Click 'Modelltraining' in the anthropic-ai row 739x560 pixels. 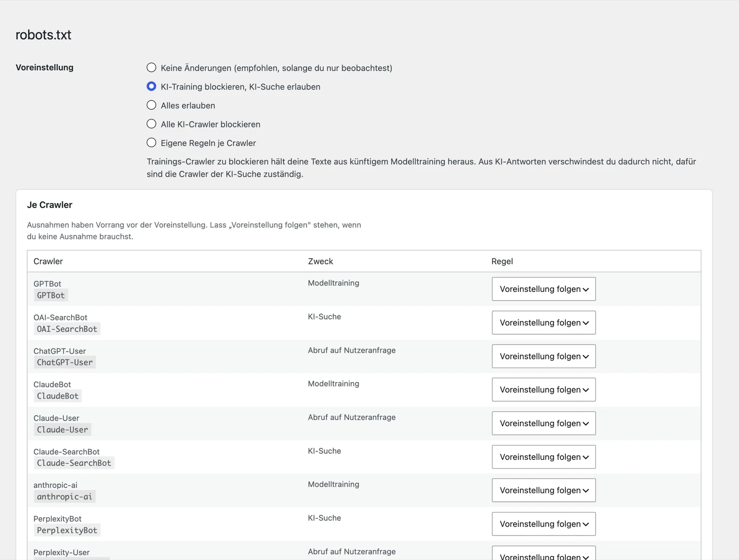(x=333, y=484)
